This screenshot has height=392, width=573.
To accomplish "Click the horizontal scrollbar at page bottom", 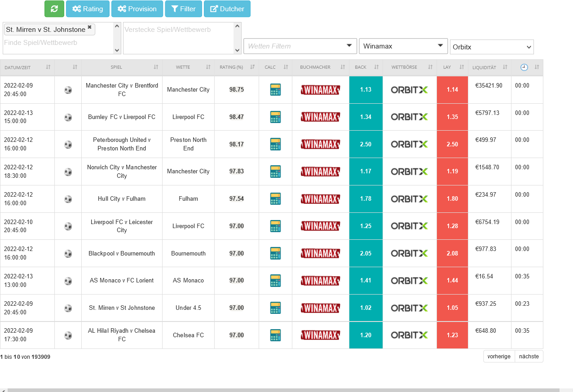I will tap(283, 390).
